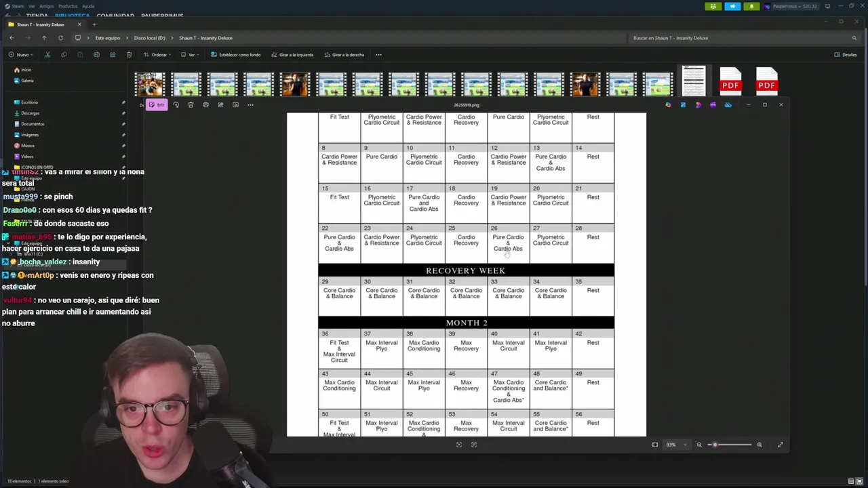
Task: Zoom out of the image
Action: pyautogui.click(x=699, y=445)
